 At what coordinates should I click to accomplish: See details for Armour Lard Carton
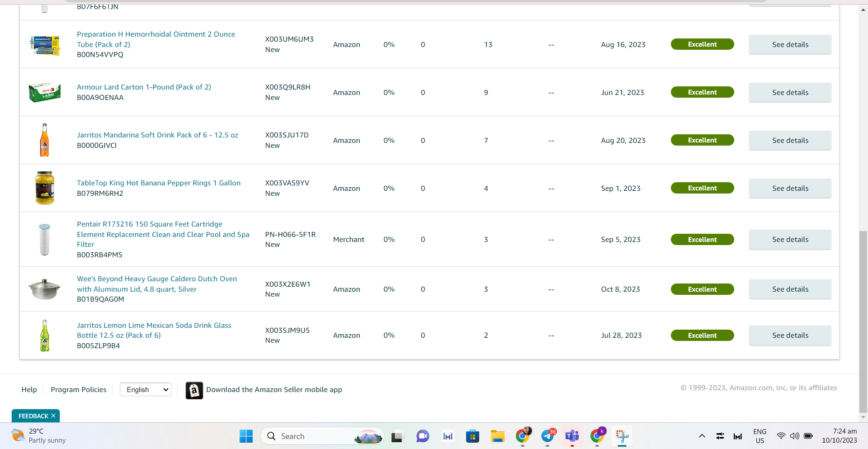(790, 92)
